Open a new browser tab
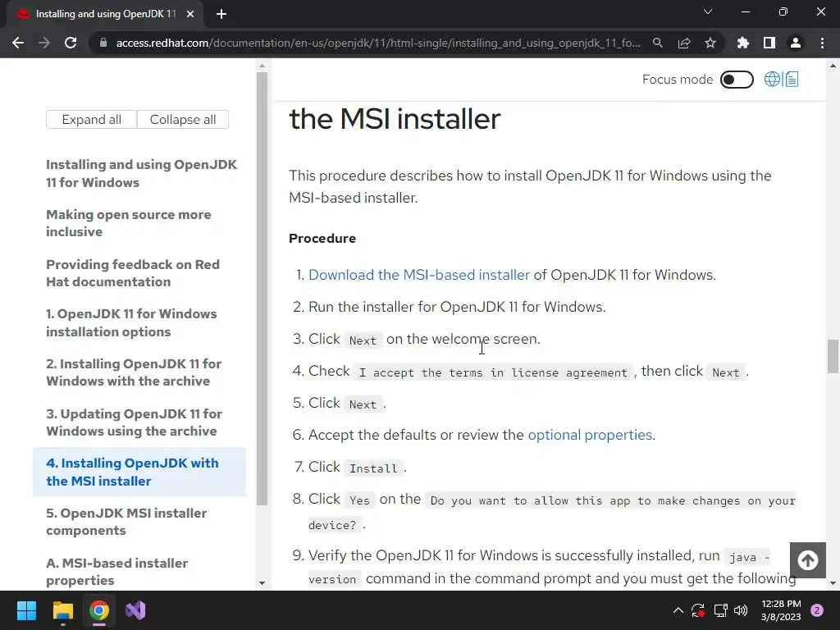This screenshot has width=840, height=630. pos(221,14)
